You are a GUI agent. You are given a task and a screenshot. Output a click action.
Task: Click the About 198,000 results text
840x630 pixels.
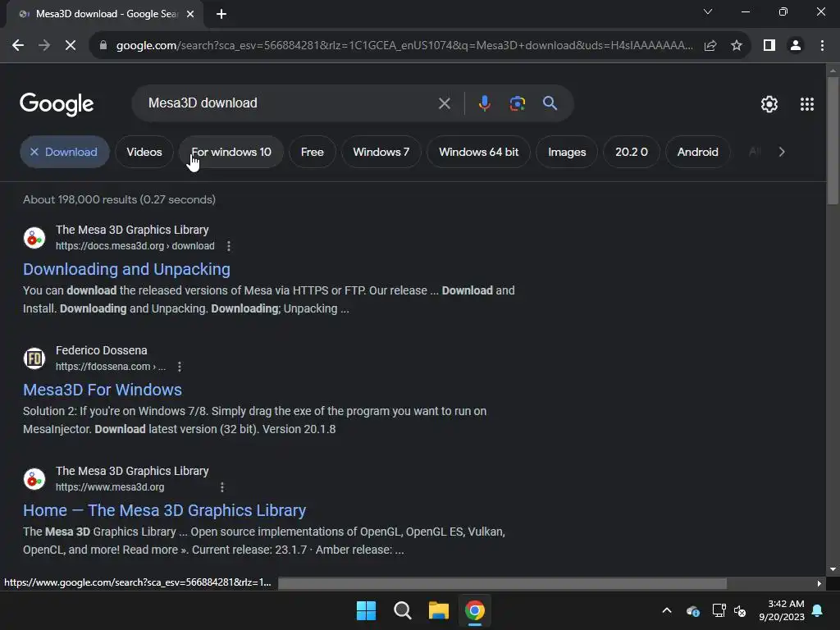[x=120, y=199]
